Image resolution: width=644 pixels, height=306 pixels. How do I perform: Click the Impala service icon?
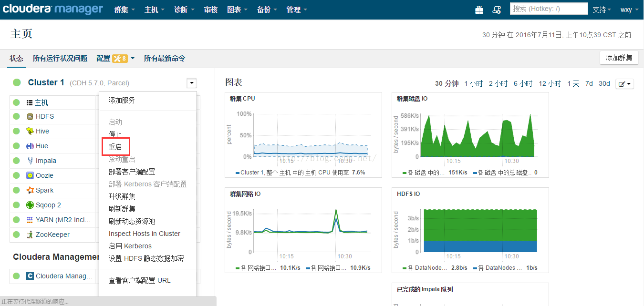(x=30, y=161)
